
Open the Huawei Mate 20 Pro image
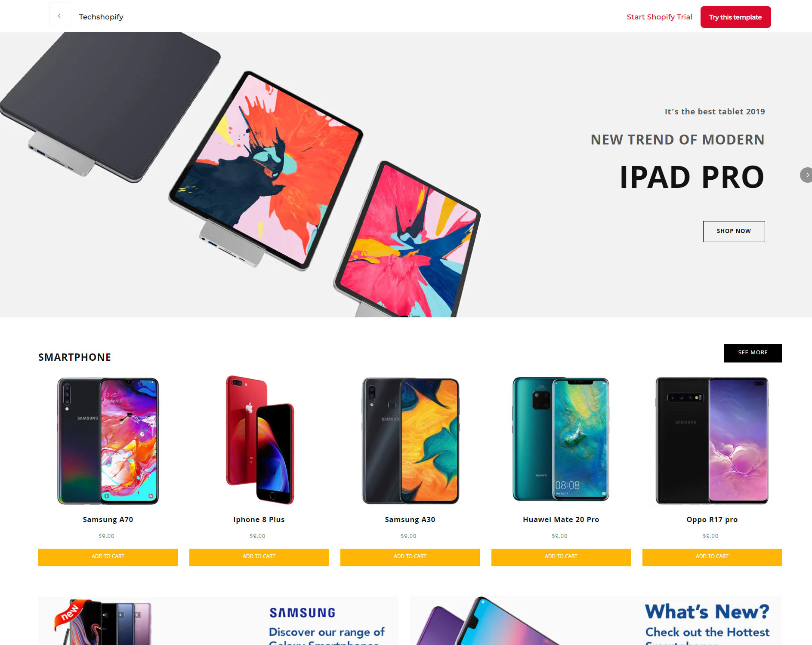pos(561,439)
